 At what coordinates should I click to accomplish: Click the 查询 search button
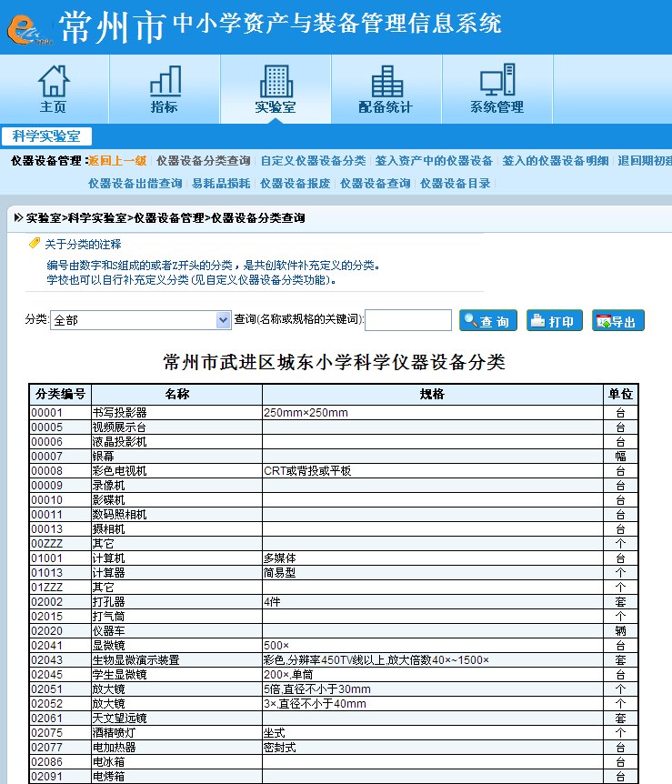click(x=488, y=320)
